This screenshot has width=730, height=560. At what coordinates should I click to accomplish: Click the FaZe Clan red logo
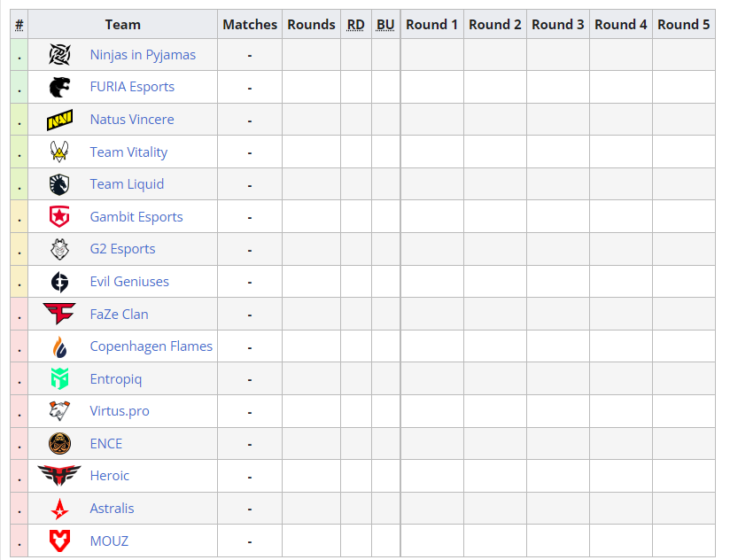pos(59,314)
